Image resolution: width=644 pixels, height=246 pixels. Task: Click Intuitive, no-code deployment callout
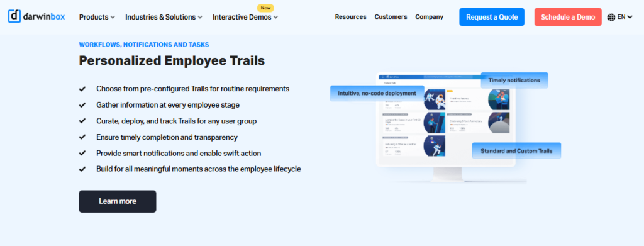pyautogui.click(x=377, y=93)
